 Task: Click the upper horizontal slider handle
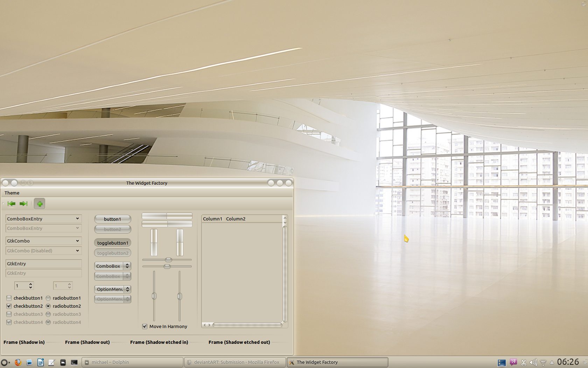168,260
